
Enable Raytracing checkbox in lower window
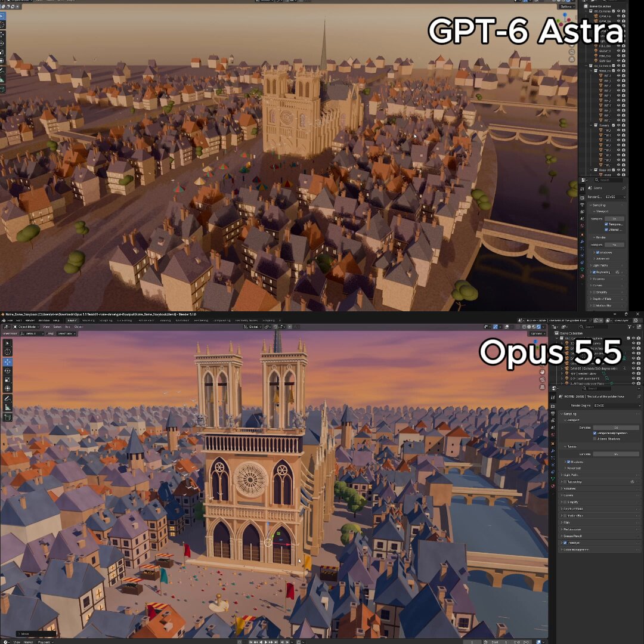(565, 482)
